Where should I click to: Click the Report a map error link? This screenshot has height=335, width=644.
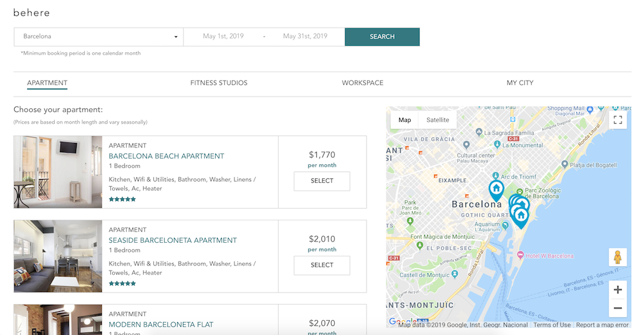click(x=602, y=325)
